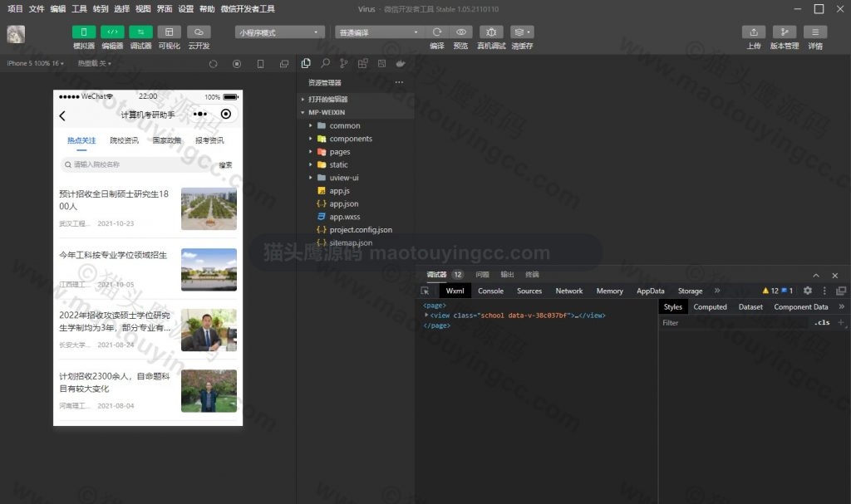Open the 资源管理器 more options ellipsis
This screenshot has height=504, width=851.
point(399,82)
